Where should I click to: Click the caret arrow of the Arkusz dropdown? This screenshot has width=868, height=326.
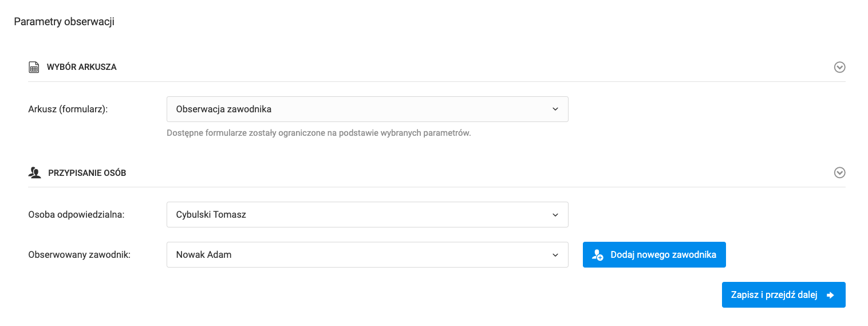[555, 109]
